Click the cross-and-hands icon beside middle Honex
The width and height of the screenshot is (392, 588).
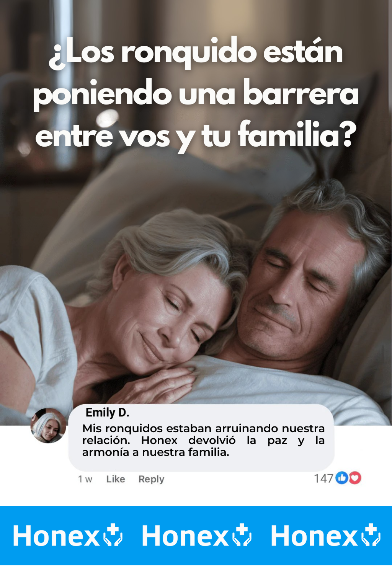point(242,535)
